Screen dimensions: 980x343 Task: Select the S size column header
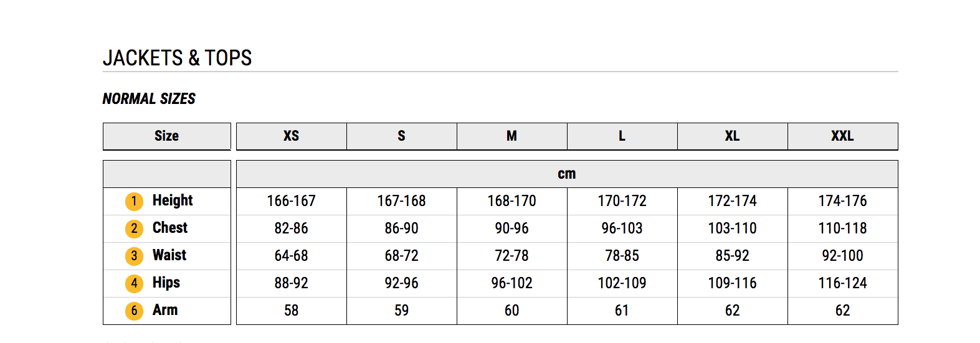[402, 136]
